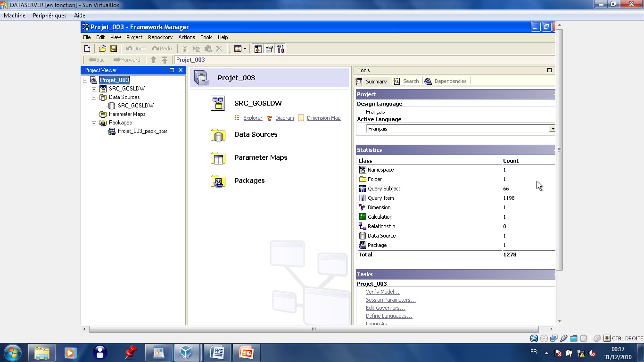Image resolution: width=644 pixels, height=362 pixels.
Task: Click the Undo toolbar button
Action: 135,49
